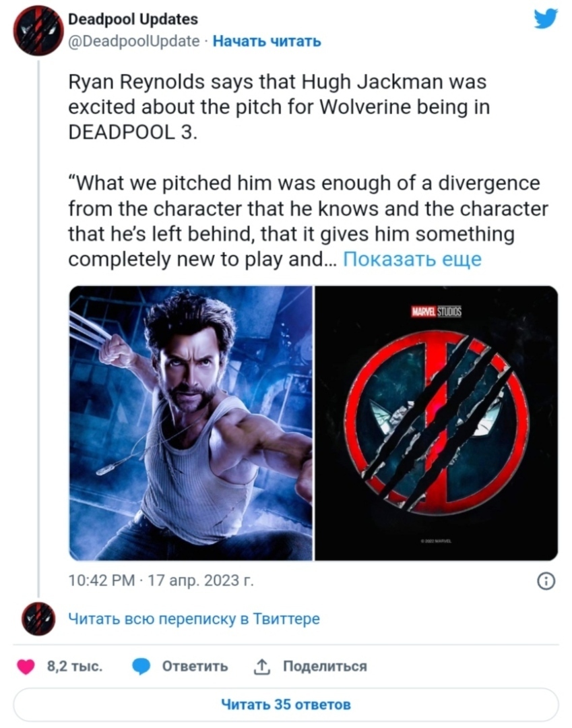Image resolution: width=572 pixels, height=728 pixels.
Task: Click the heart like icon
Action: (x=26, y=667)
